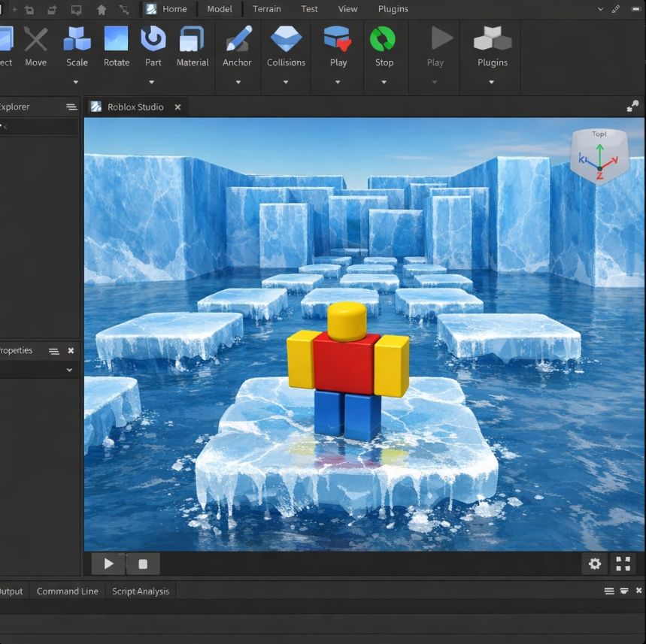Switch to the View tab
Image resolution: width=646 pixels, height=644 pixels.
point(347,9)
